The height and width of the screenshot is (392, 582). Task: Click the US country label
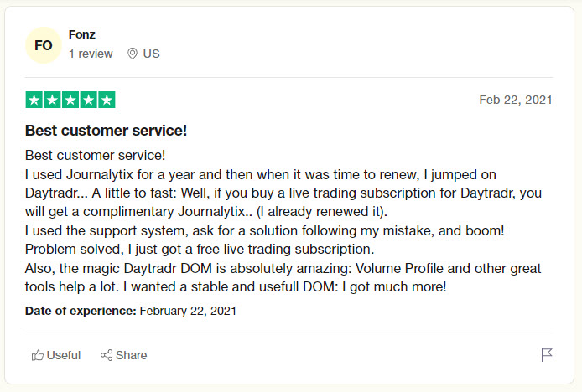click(x=152, y=54)
